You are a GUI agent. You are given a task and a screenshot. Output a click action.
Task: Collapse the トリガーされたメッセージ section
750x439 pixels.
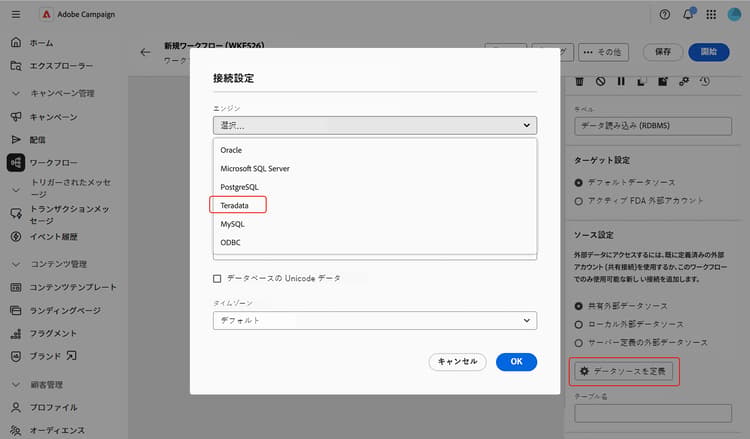tap(16, 190)
